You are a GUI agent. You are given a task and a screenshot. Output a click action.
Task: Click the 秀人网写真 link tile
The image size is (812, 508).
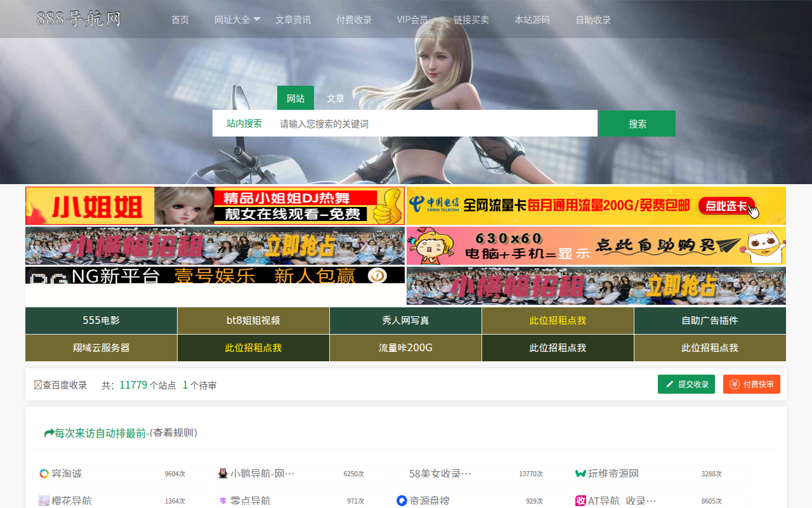pyautogui.click(x=405, y=321)
